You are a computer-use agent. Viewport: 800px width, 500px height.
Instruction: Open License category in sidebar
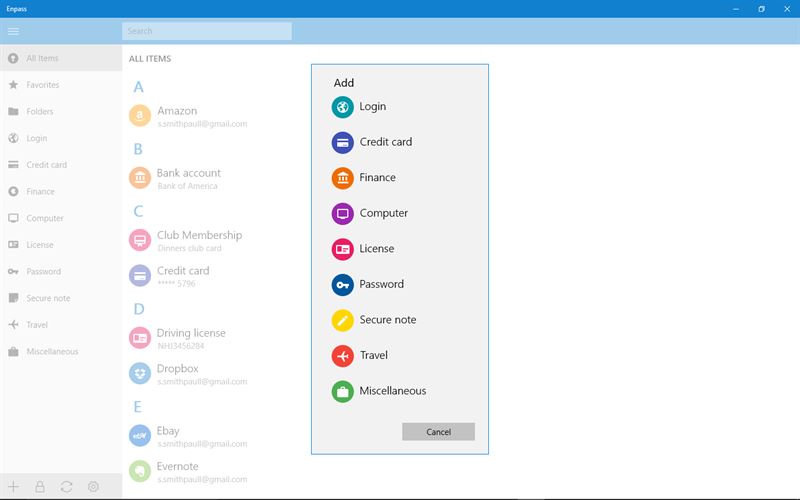61,244
